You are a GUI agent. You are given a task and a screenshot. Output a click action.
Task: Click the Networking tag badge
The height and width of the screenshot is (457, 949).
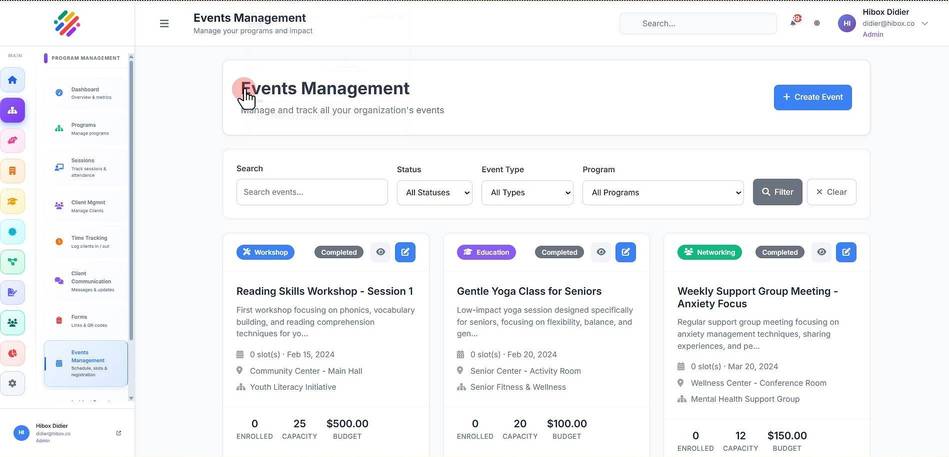tap(709, 252)
